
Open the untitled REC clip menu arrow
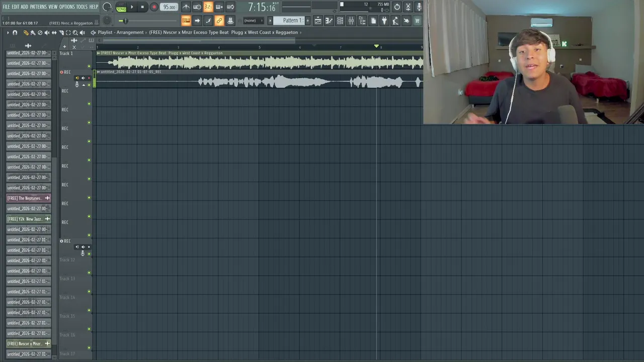pyautogui.click(x=98, y=72)
